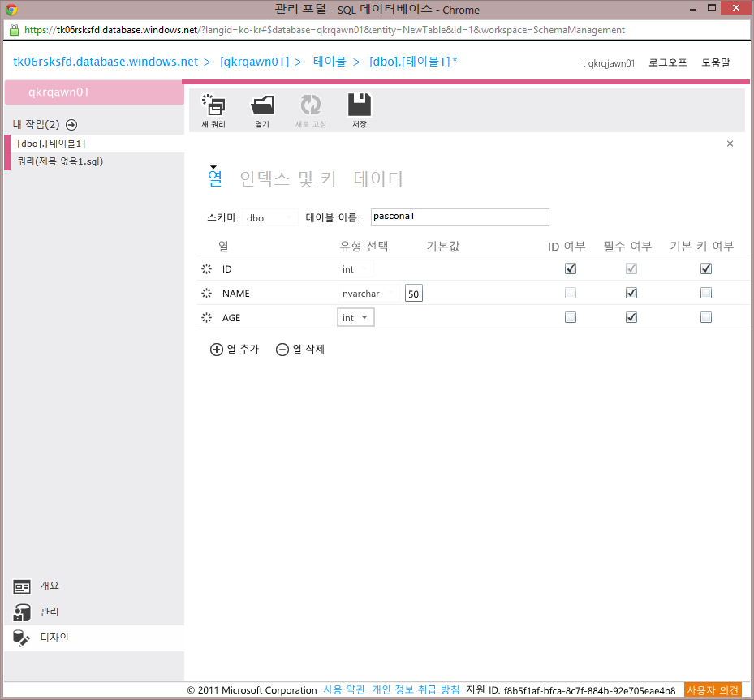Image resolution: width=754 pixels, height=700 pixels.
Task: Toggle 기본 키 여부 checkbox for AGE row
Action: (706, 317)
